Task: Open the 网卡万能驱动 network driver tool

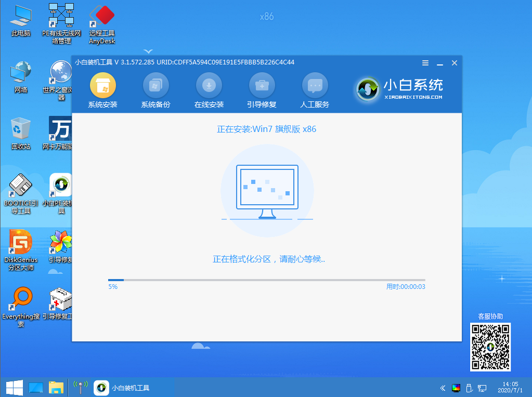Action: (61, 133)
